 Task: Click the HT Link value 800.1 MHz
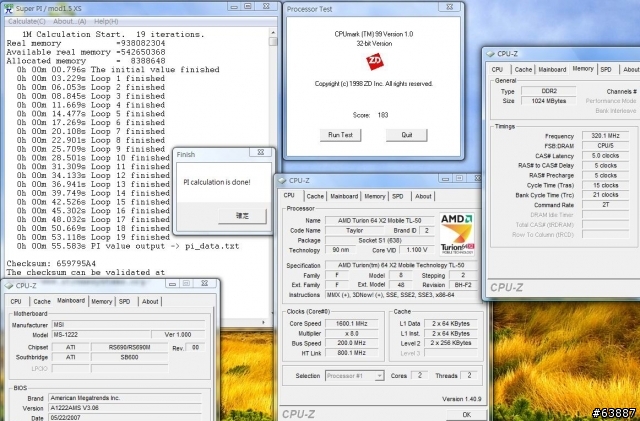(351, 353)
